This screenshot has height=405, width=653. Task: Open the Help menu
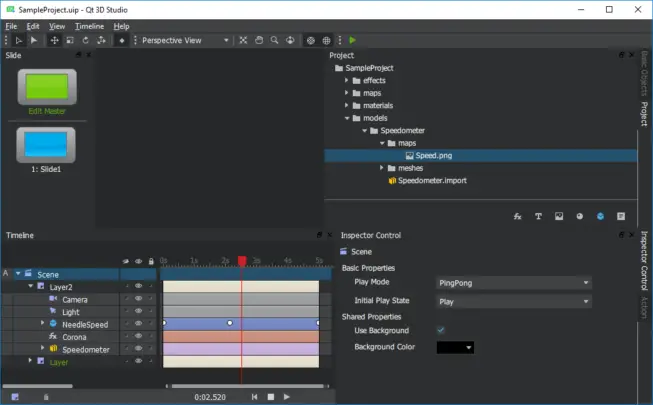(121, 26)
